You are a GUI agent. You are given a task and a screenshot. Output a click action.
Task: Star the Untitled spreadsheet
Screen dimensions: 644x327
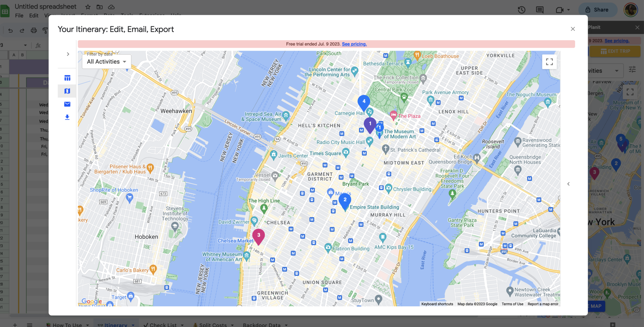[88, 7]
